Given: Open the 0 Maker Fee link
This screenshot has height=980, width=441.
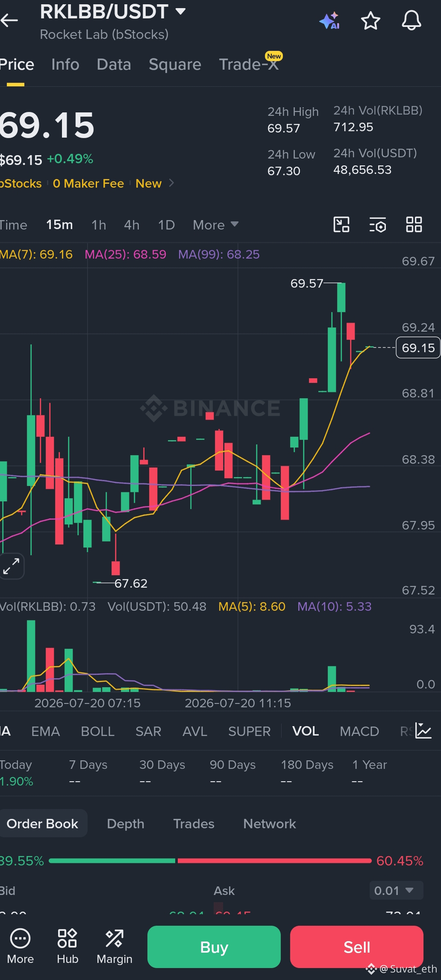Looking at the screenshot, I should pyautogui.click(x=88, y=183).
